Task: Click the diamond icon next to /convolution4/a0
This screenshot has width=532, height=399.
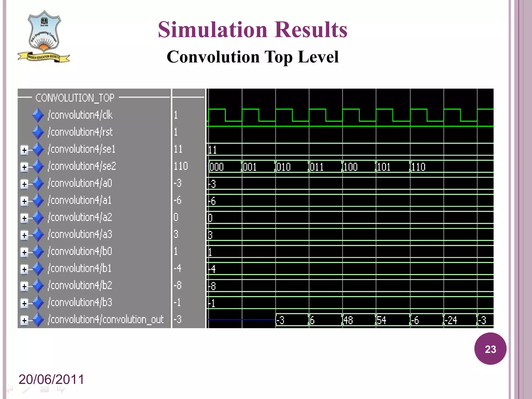Action: pyautogui.click(x=38, y=183)
